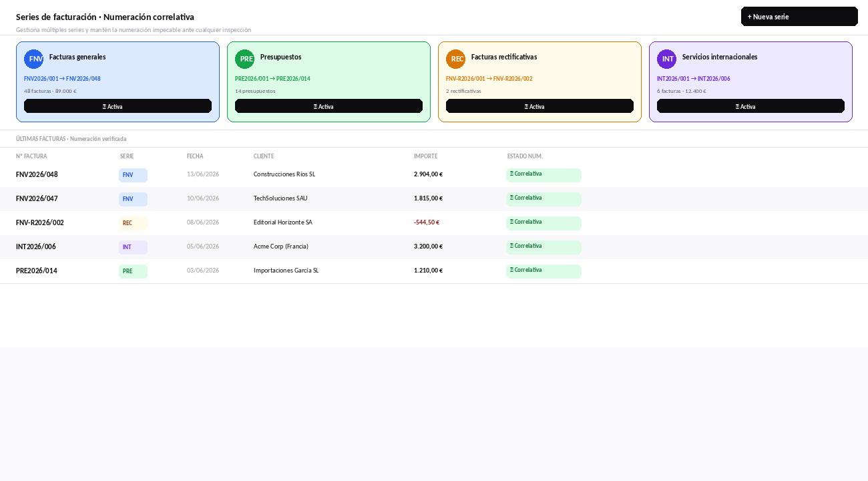Click FNV series badge in FNV2026/047 row

point(133,199)
